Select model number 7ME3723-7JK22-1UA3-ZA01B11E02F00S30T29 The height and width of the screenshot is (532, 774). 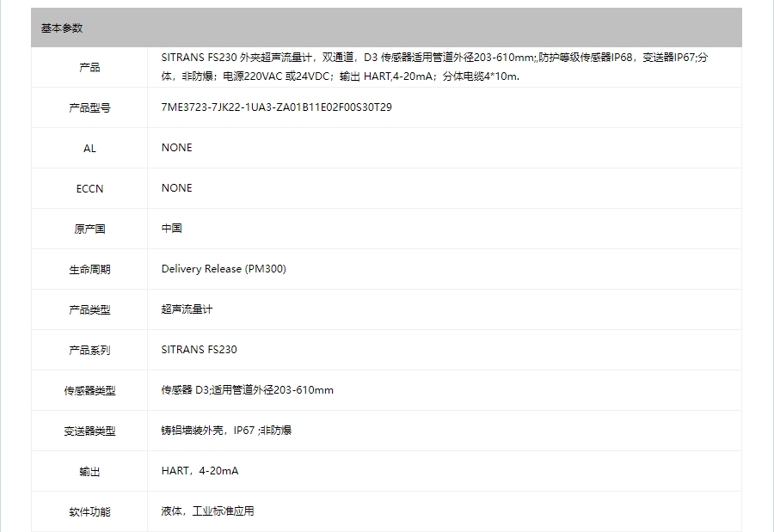[x=276, y=107]
